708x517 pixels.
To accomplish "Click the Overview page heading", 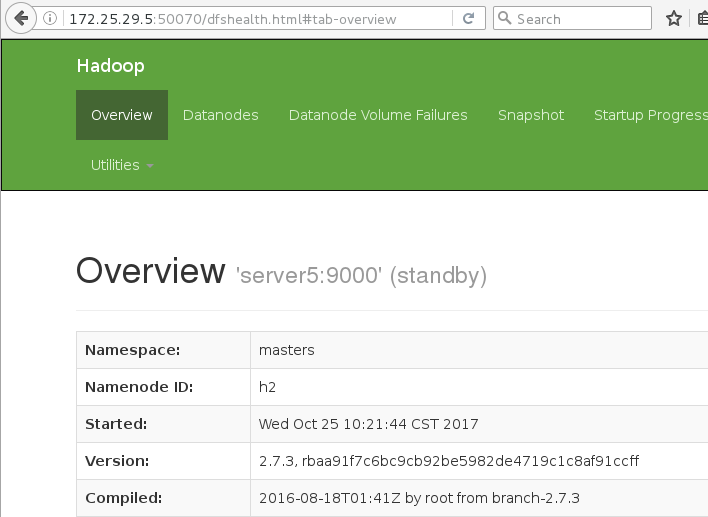I will coord(151,270).
